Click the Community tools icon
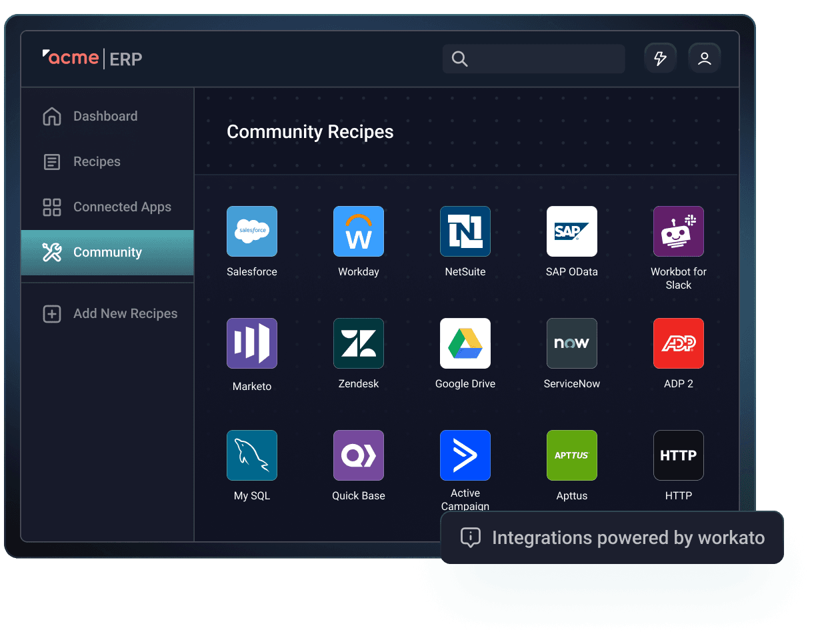The height and width of the screenshot is (644, 832). [x=52, y=252]
